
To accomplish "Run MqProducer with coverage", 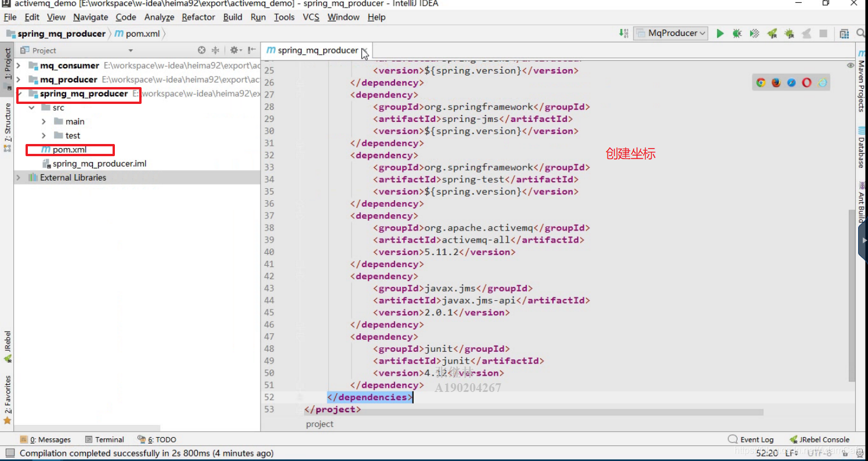I will pos(754,34).
